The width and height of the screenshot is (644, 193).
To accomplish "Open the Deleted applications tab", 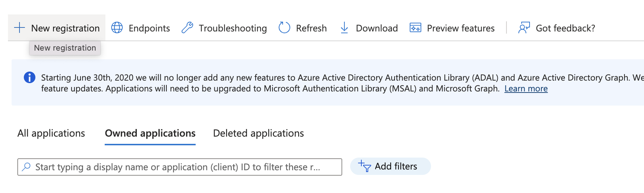I will click(x=258, y=133).
